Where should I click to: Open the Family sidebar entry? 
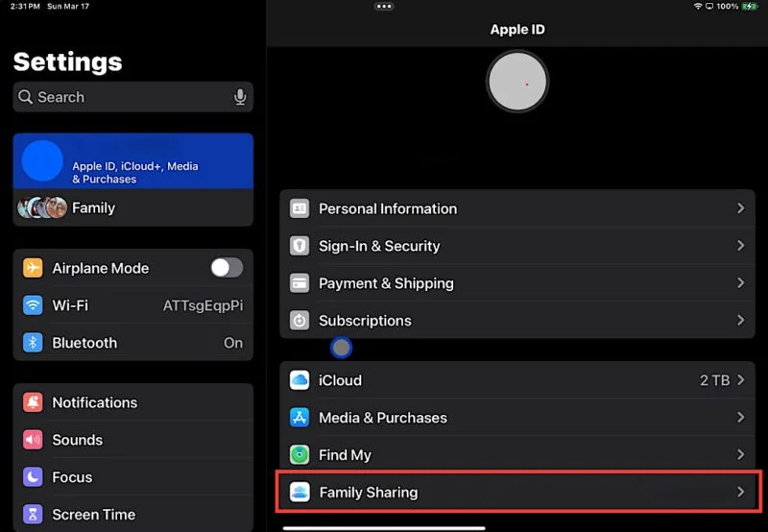(x=133, y=207)
